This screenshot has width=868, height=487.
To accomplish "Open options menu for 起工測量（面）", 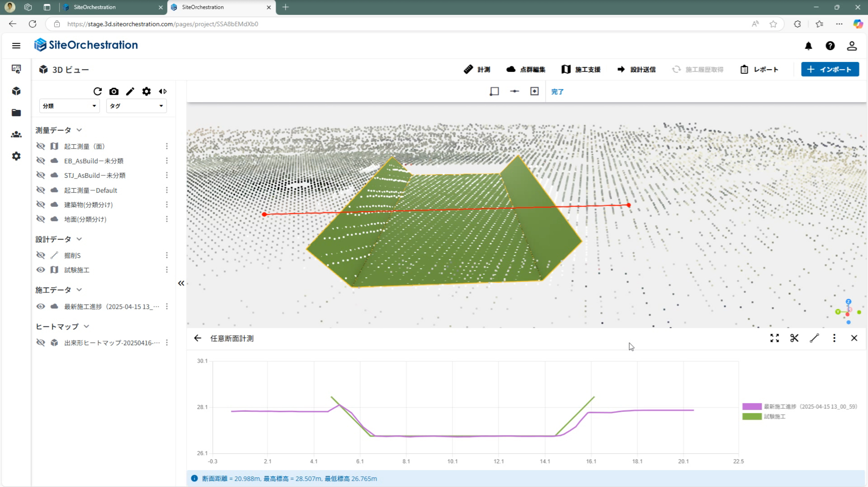I will 167,146.
